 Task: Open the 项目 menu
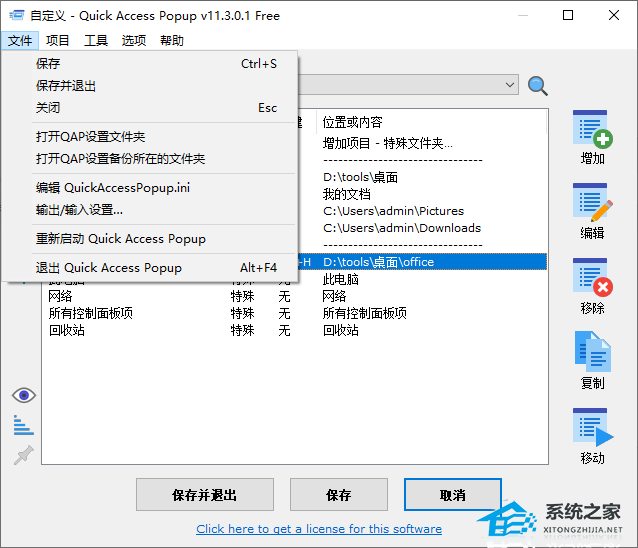pyautogui.click(x=58, y=41)
